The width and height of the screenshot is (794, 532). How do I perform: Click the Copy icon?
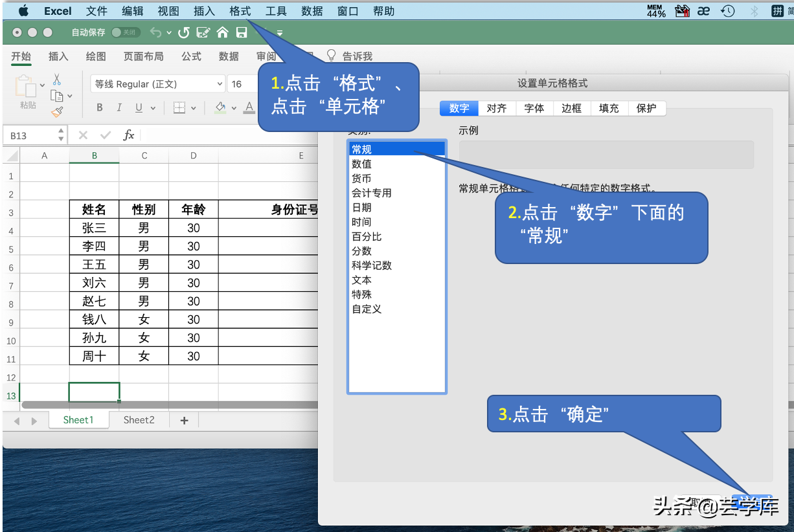[57, 96]
